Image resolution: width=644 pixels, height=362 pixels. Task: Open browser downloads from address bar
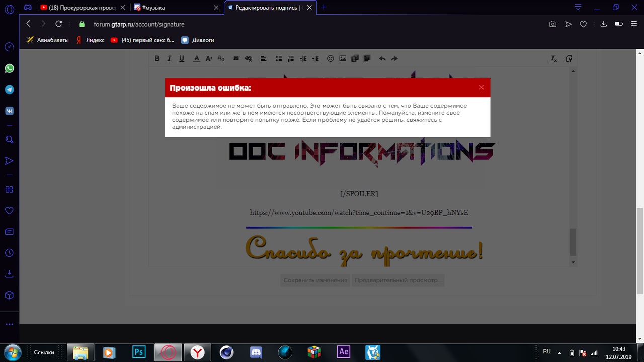(x=604, y=24)
